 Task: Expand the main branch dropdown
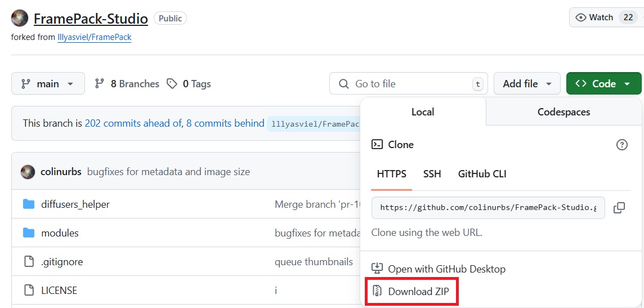coord(48,84)
